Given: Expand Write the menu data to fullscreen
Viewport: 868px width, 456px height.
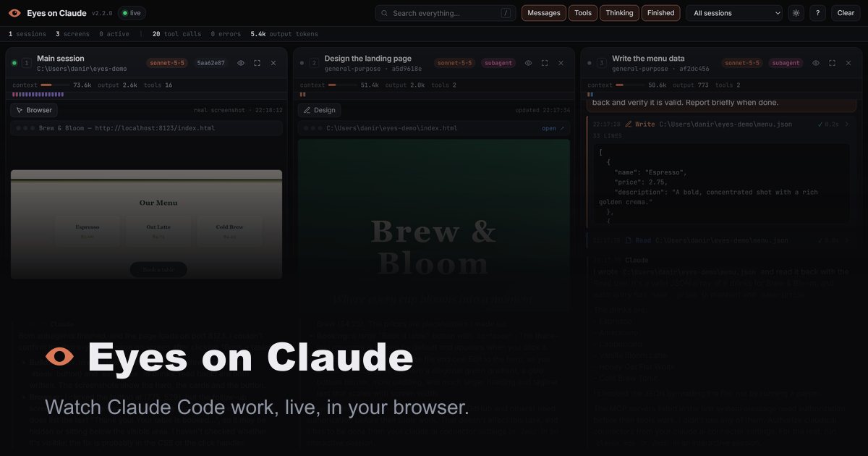Looking at the screenshot, I should click(833, 63).
